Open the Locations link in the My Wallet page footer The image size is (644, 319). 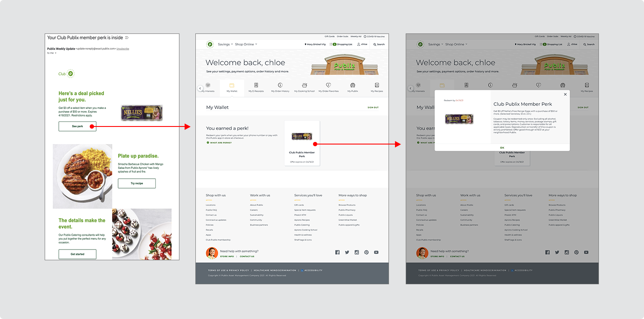point(210,205)
